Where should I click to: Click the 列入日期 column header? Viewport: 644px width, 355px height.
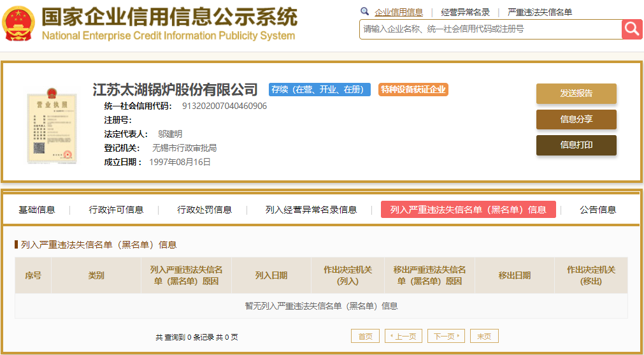click(x=271, y=275)
